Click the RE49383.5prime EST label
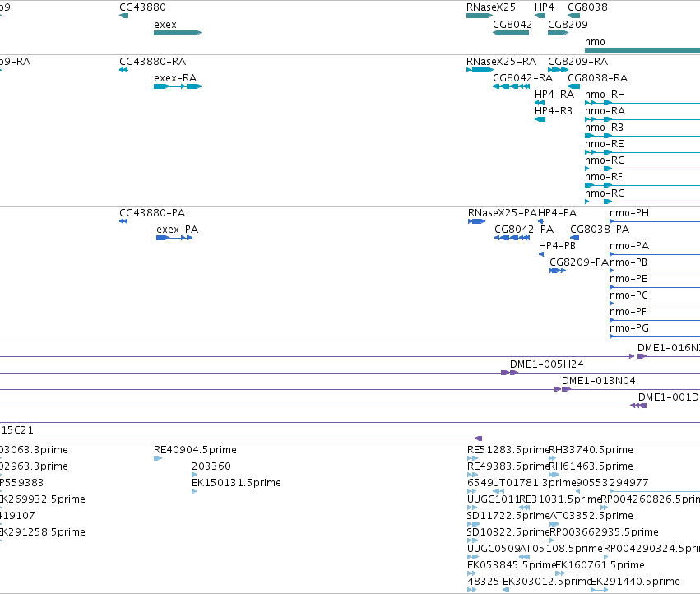The image size is (700, 594). [508, 466]
